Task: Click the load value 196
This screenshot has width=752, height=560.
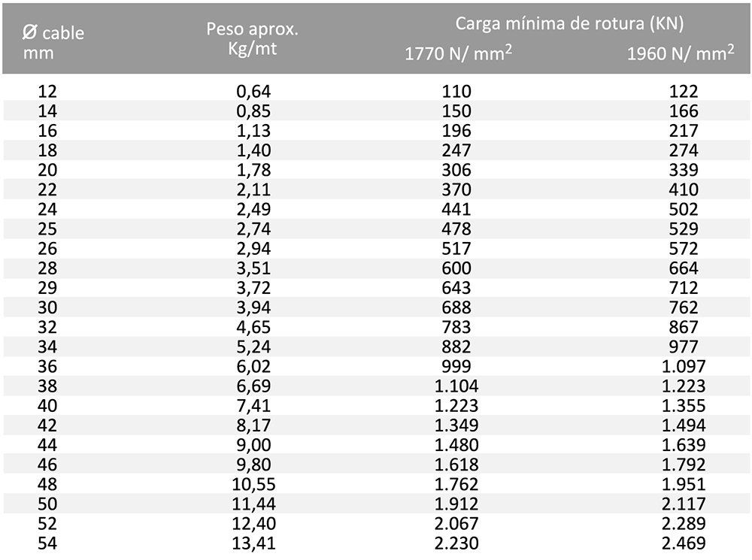Action: (x=456, y=130)
